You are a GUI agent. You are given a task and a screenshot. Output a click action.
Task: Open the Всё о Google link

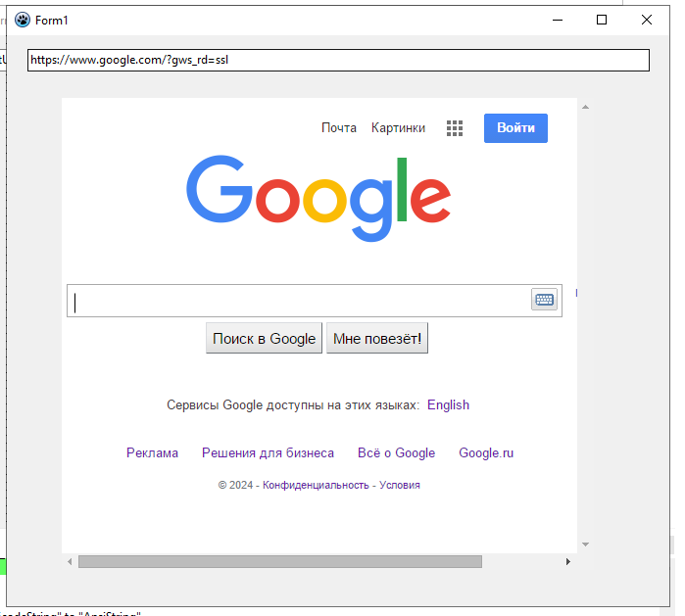396,453
